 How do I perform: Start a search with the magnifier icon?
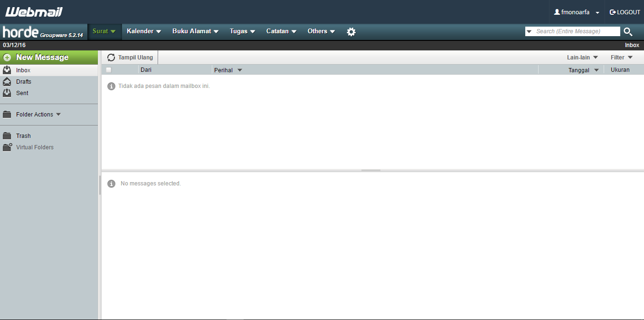(628, 31)
